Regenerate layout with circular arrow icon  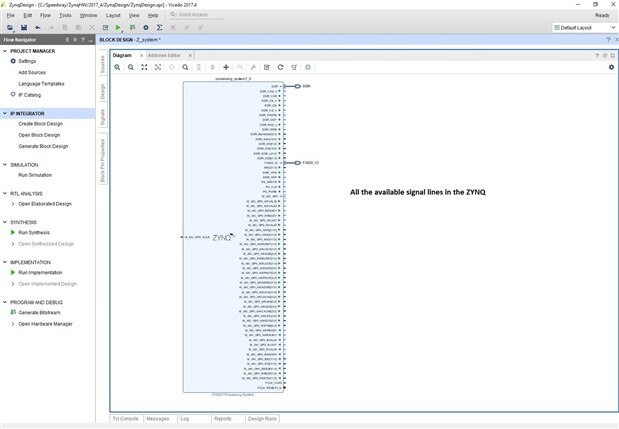click(x=281, y=67)
